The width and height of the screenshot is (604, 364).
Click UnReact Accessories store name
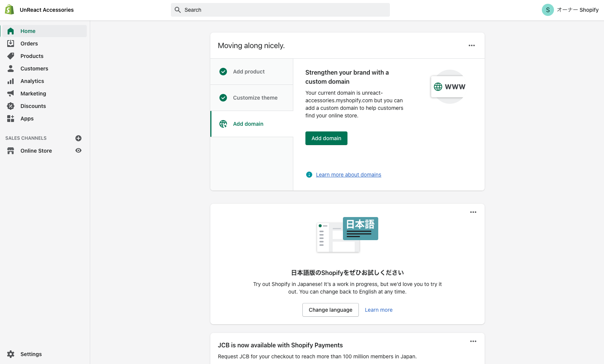(47, 10)
